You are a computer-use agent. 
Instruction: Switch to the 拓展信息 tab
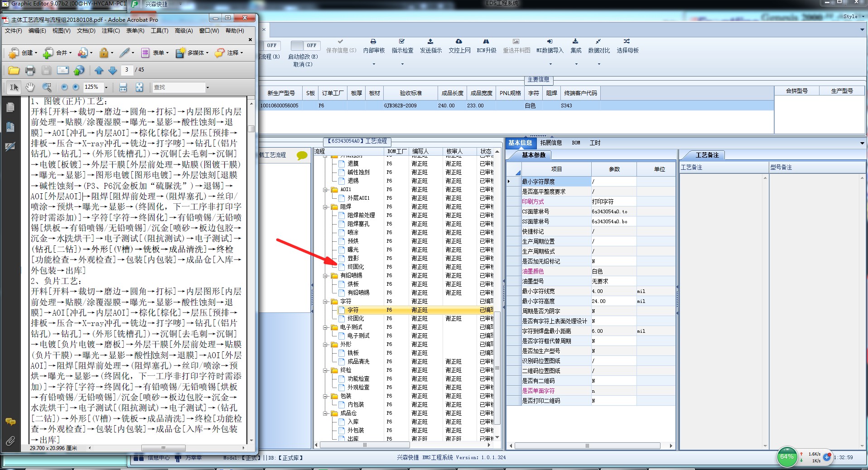coord(551,143)
